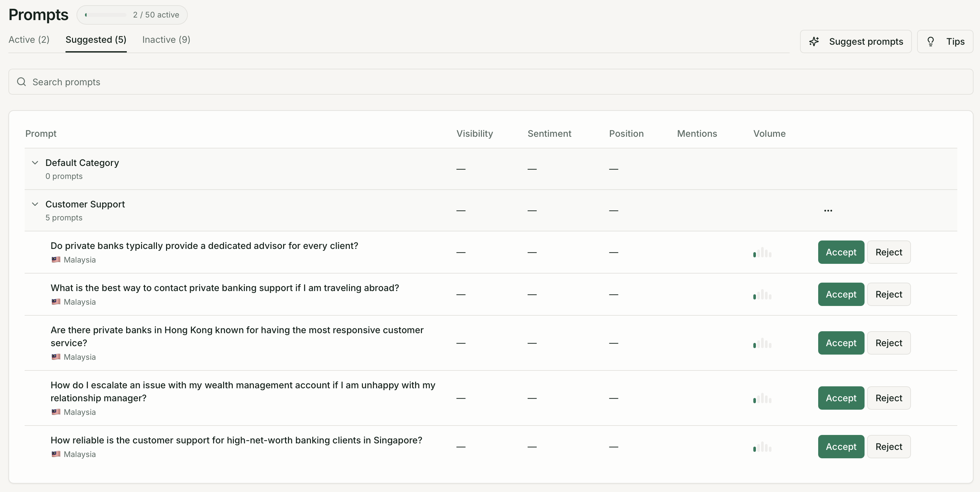This screenshot has width=980, height=492.
Task: Open the Tips button
Action: 945,41
